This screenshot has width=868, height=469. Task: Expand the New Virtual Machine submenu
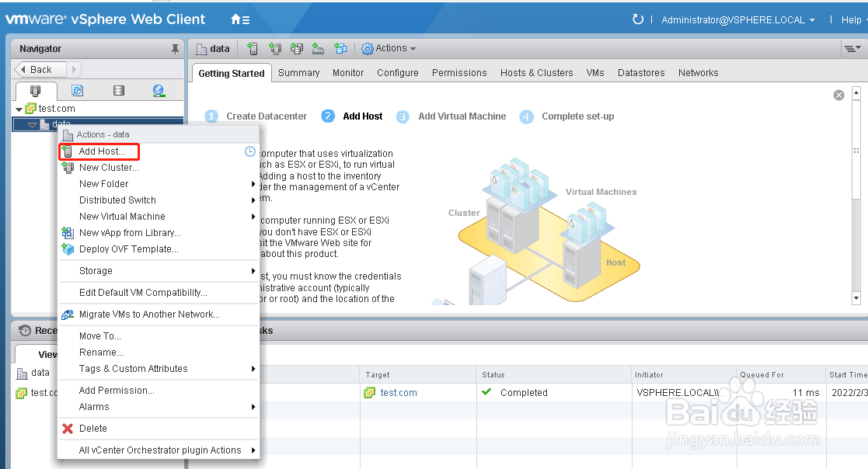[x=253, y=216]
